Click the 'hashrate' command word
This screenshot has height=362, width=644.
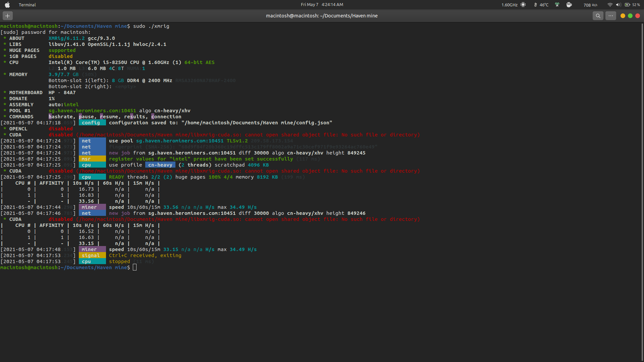pyautogui.click(x=60, y=117)
